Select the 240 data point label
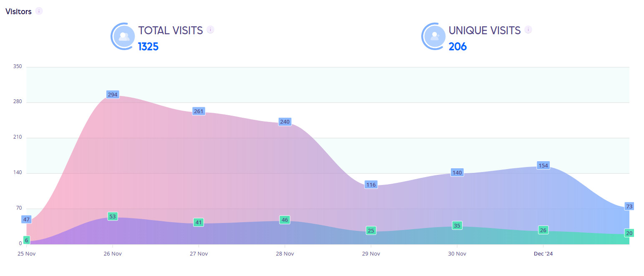The image size is (644, 276). click(x=284, y=122)
